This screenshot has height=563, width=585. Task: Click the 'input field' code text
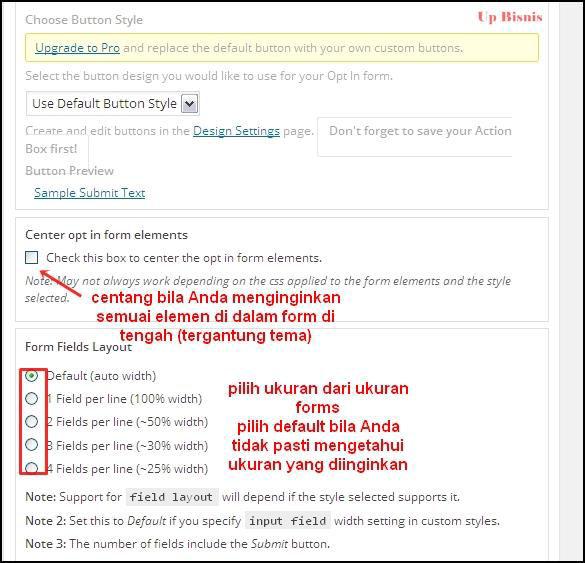288,521
